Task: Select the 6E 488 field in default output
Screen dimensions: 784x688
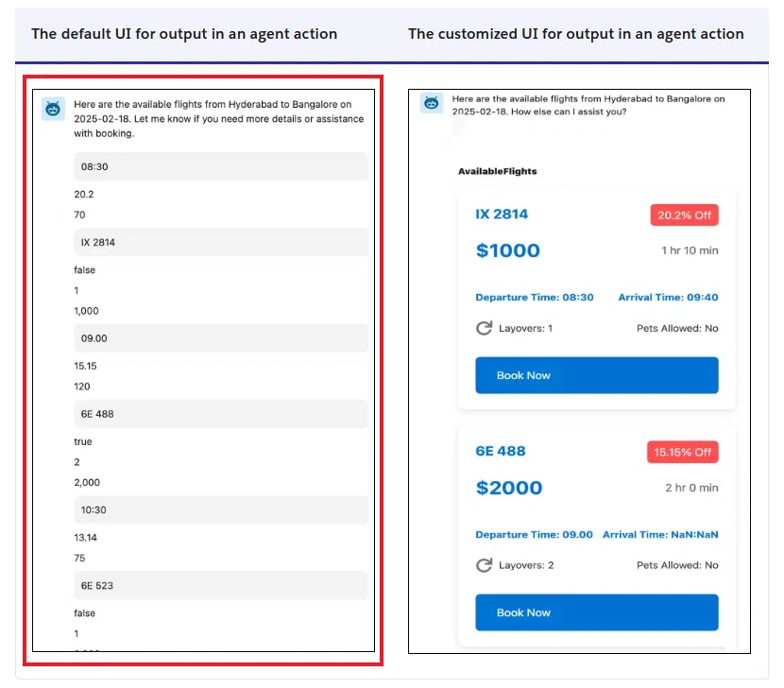Action: (x=221, y=414)
